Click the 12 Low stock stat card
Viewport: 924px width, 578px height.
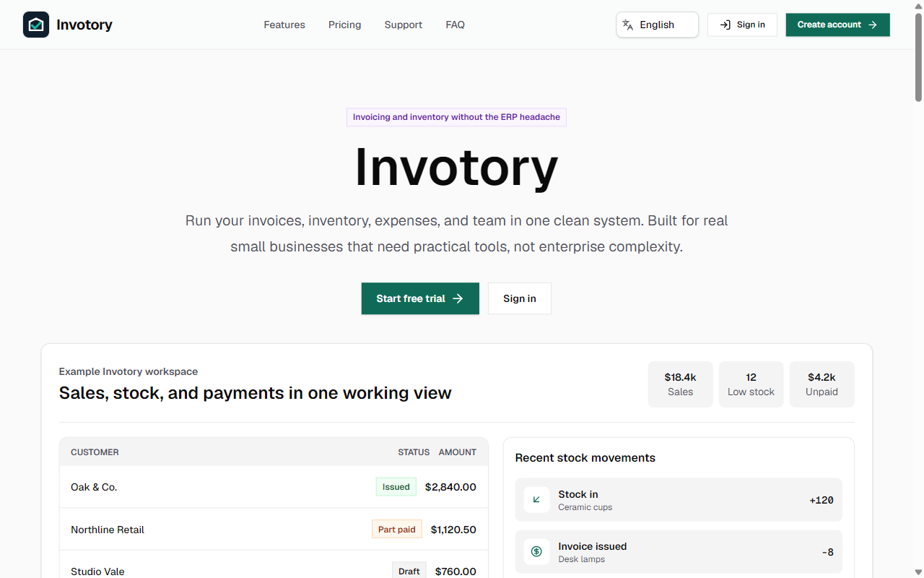pos(751,384)
